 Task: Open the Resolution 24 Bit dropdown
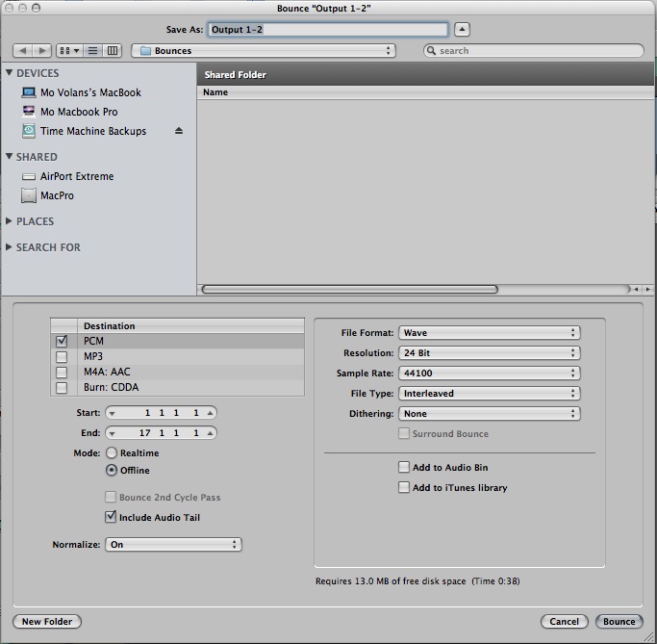tap(490, 353)
